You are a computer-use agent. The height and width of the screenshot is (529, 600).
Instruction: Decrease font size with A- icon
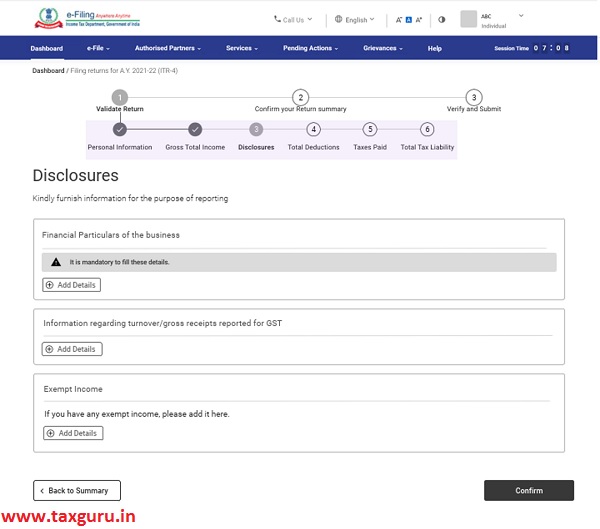click(x=399, y=20)
